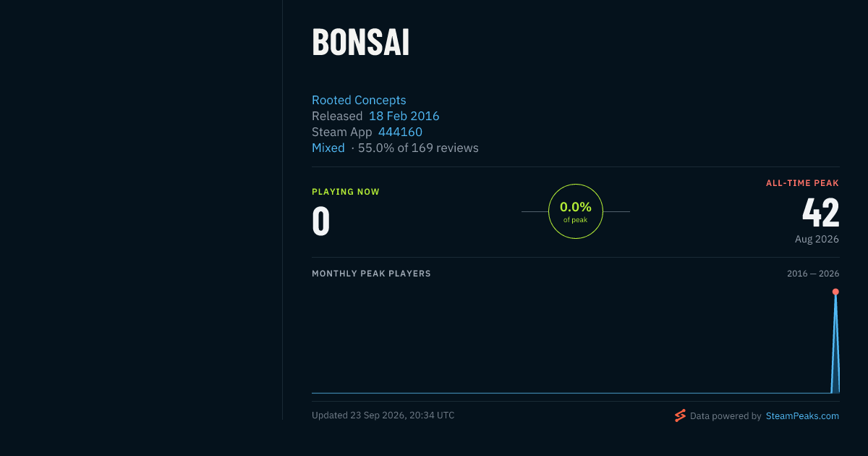Click the Aug 2026 peak date
868x456 pixels.
817,239
